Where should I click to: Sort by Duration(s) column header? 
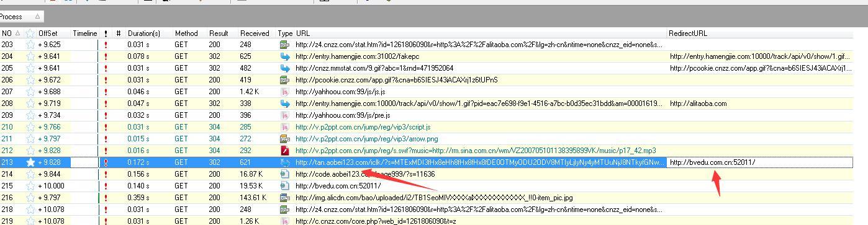[x=143, y=33]
